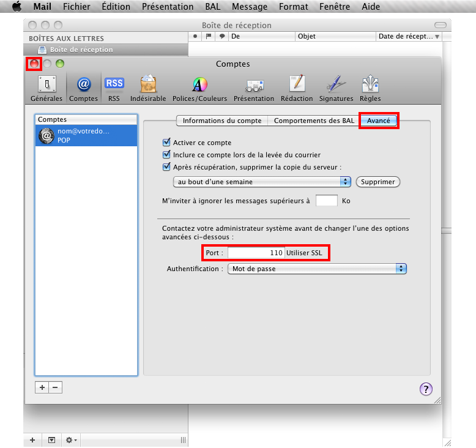Open the gear action menu at bottom
This screenshot has width=476, height=448.
pos(71,440)
